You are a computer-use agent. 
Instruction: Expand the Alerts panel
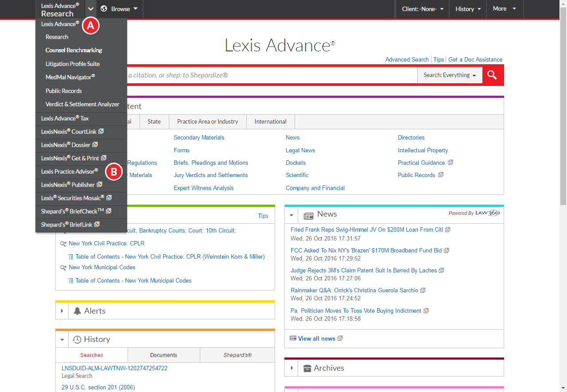(62, 311)
